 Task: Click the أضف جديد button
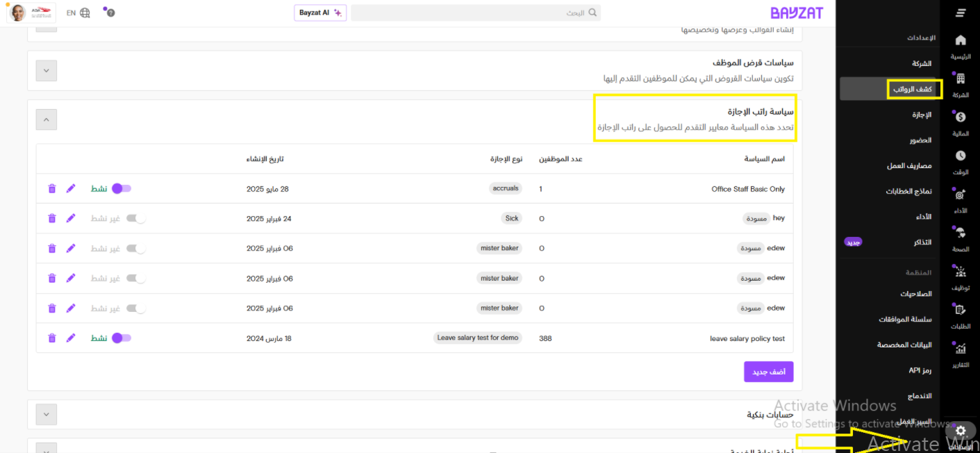(x=768, y=372)
